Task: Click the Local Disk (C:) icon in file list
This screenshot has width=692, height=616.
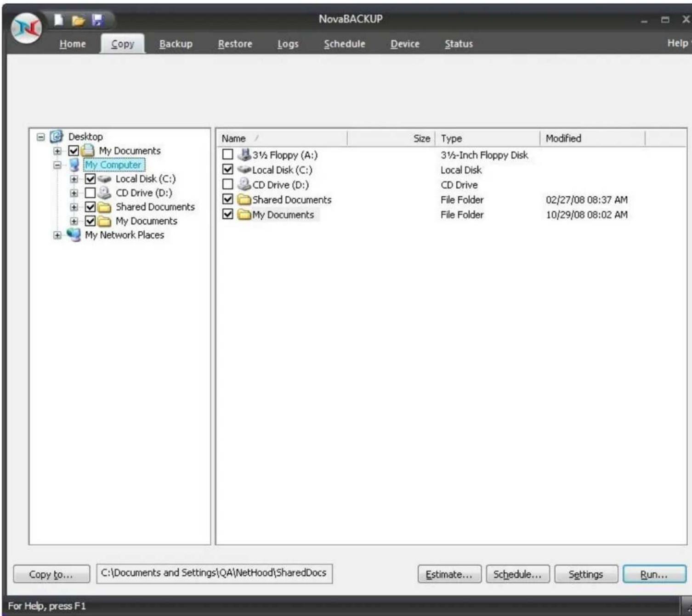Action: click(244, 170)
